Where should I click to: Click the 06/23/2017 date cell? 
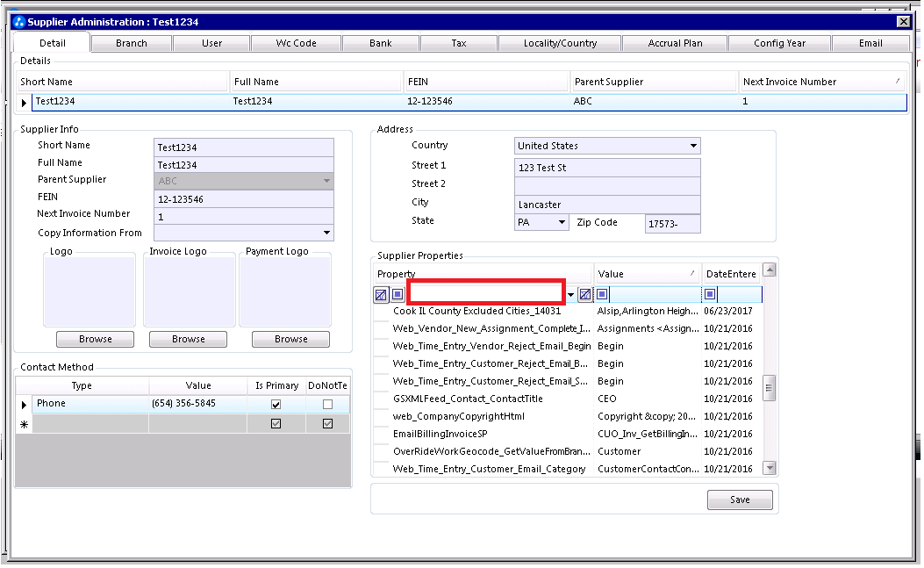click(728, 311)
